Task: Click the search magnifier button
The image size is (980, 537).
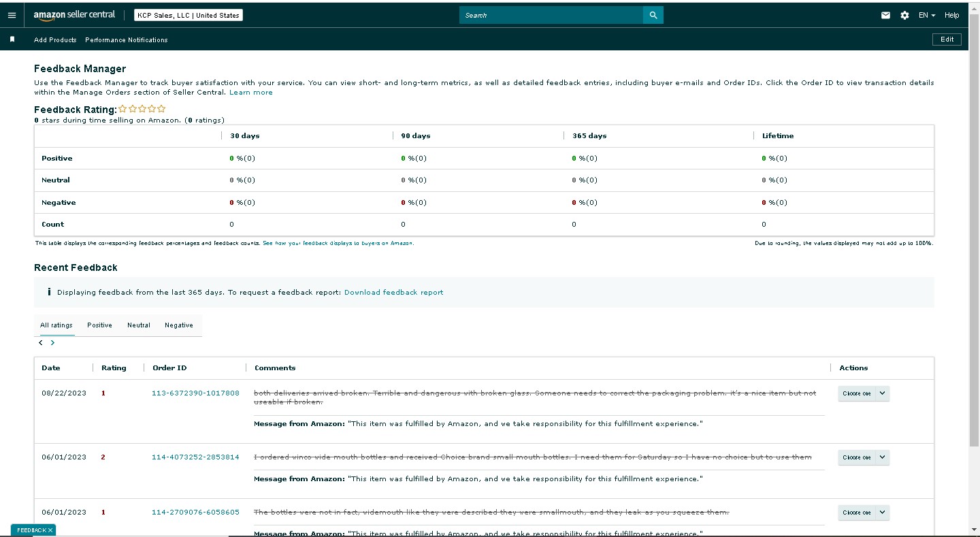Action: (653, 15)
